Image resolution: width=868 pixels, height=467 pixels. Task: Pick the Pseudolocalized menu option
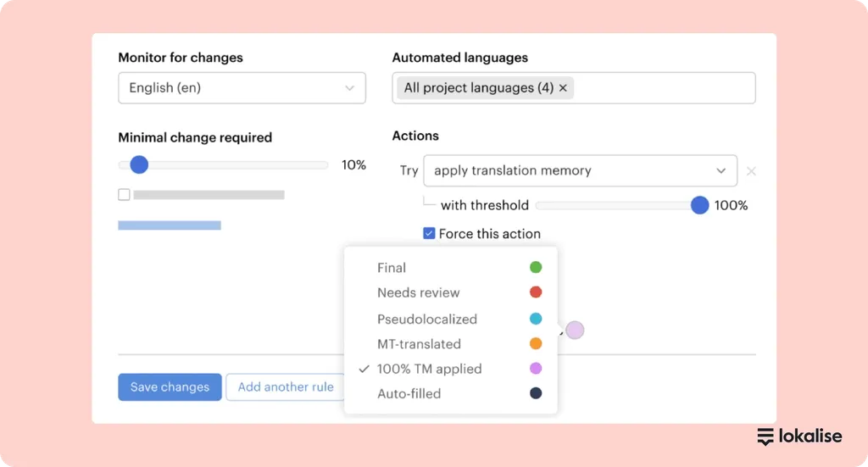coord(426,320)
